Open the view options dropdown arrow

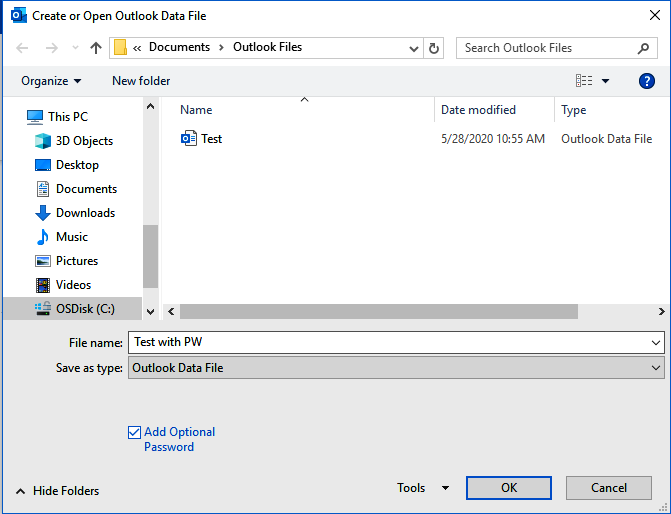606,80
